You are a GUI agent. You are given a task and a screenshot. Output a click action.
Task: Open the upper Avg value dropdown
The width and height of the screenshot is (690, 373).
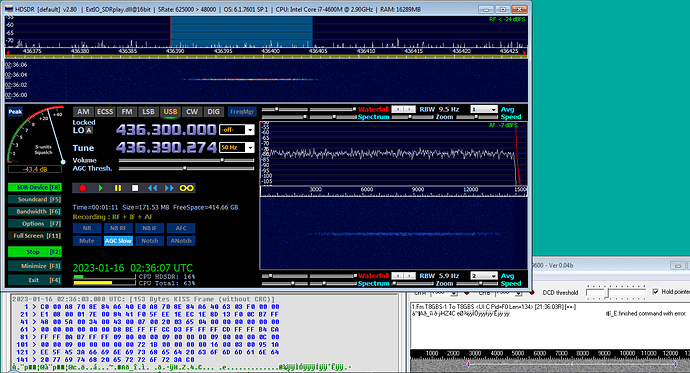pyautogui.click(x=484, y=109)
